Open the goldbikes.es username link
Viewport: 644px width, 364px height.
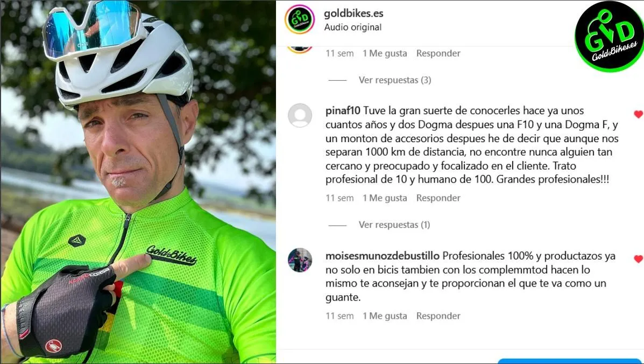click(353, 13)
